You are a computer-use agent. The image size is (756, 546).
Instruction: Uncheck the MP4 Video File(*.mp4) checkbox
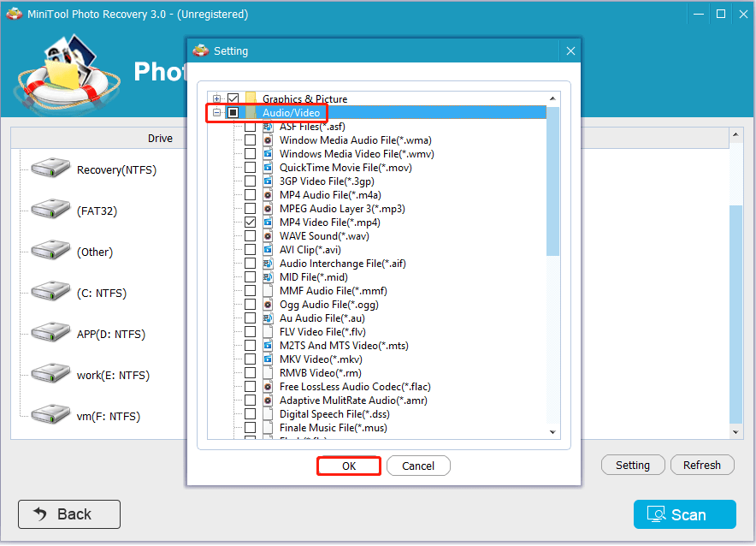pos(250,223)
